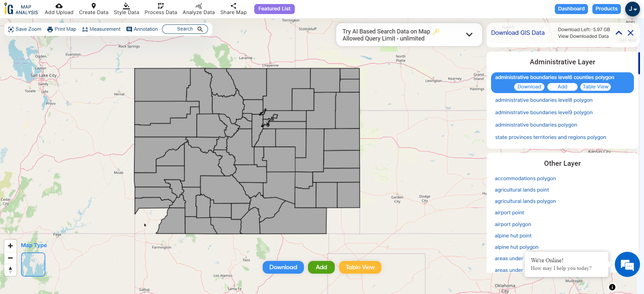The image size is (644, 294).
Task: Click the blue Download button at the bottom
Action: point(283,267)
